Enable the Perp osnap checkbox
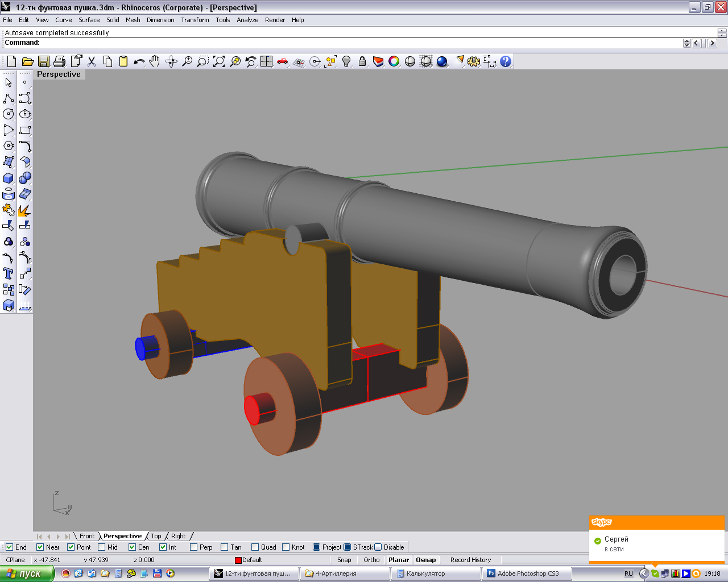 (193, 547)
